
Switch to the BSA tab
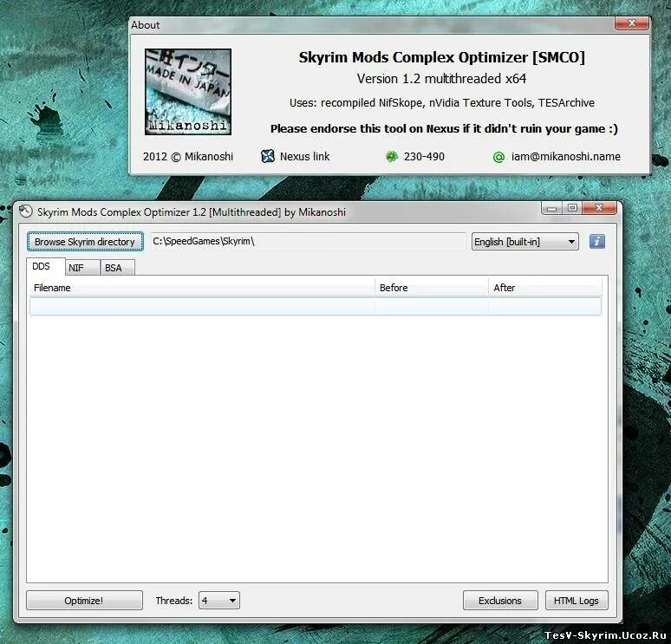point(117,268)
